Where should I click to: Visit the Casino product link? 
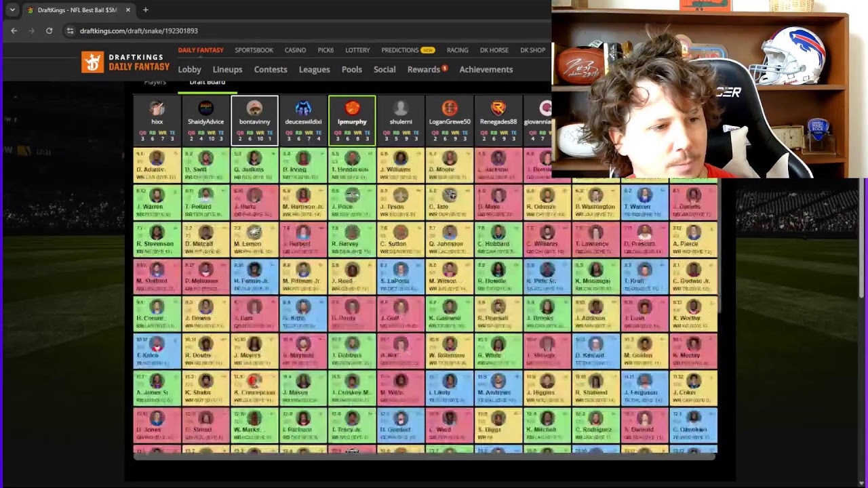click(295, 50)
